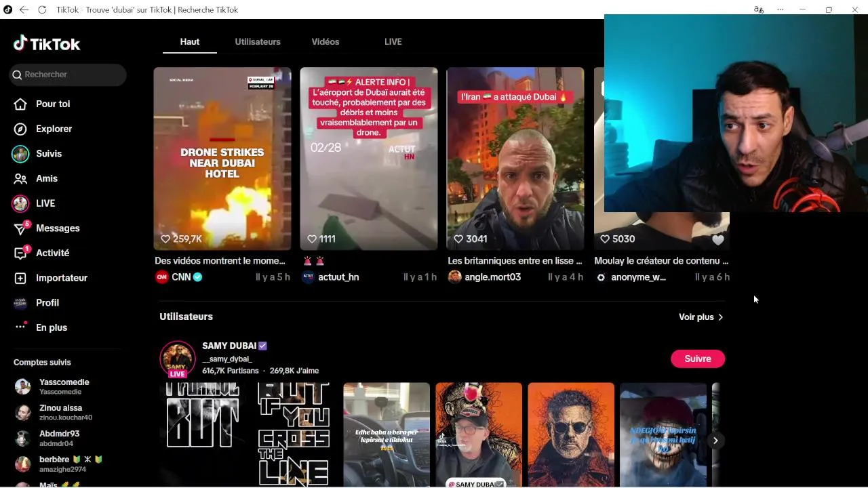The height and width of the screenshot is (488, 868).
Task: Click the TikTok logo
Action: point(47,44)
